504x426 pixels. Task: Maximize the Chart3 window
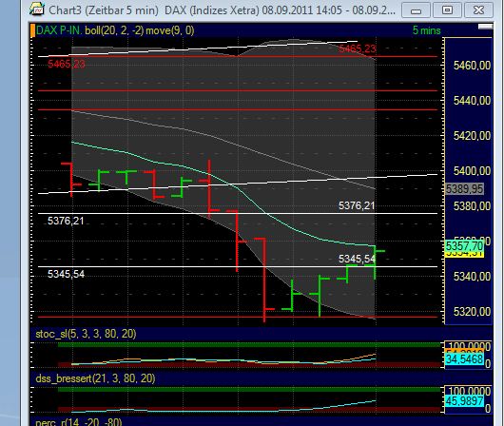tap(447, 10)
